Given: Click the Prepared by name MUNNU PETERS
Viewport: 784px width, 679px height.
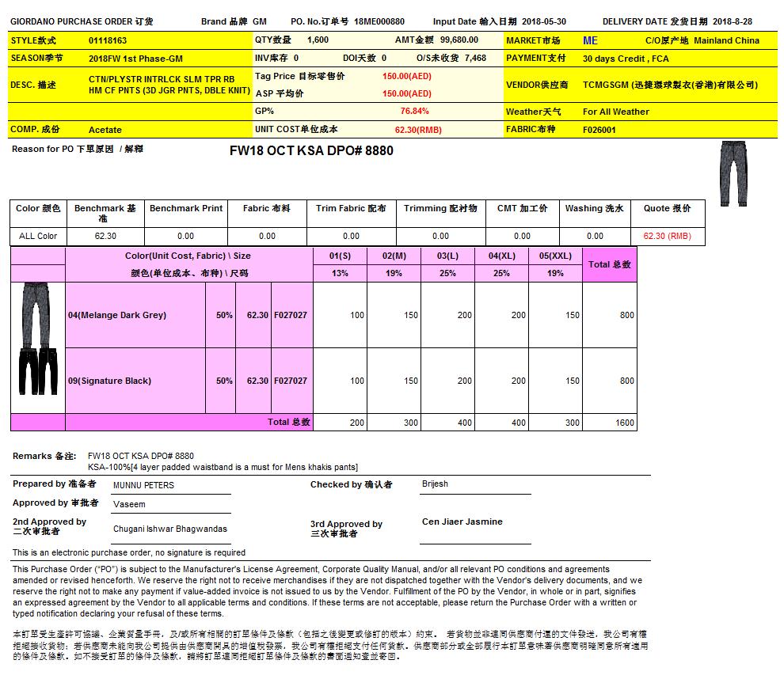Looking at the screenshot, I should pos(143,485).
